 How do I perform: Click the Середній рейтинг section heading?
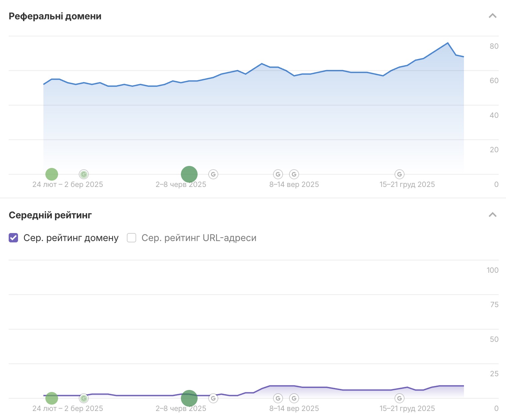pyautogui.click(x=50, y=215)
